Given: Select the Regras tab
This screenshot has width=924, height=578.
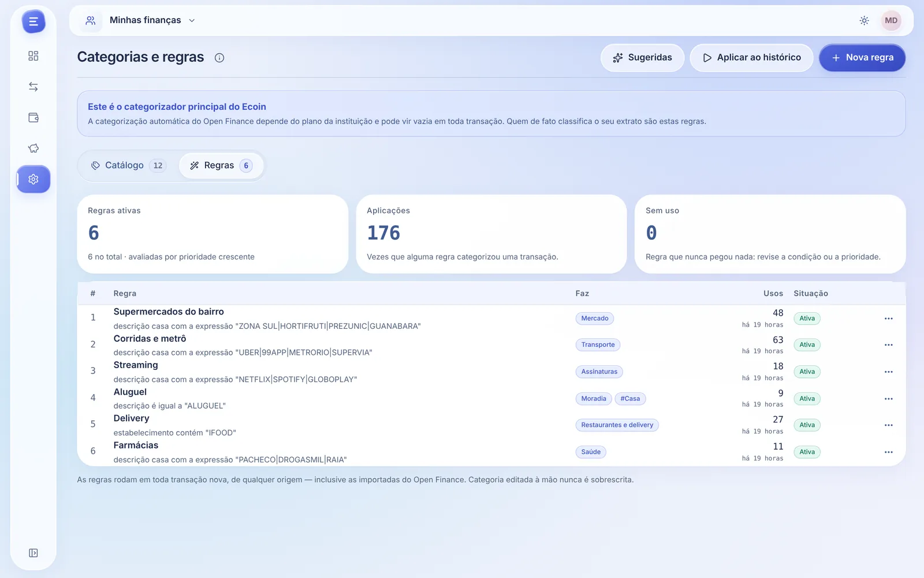Looking at the screenshot, I should [221, 165].
